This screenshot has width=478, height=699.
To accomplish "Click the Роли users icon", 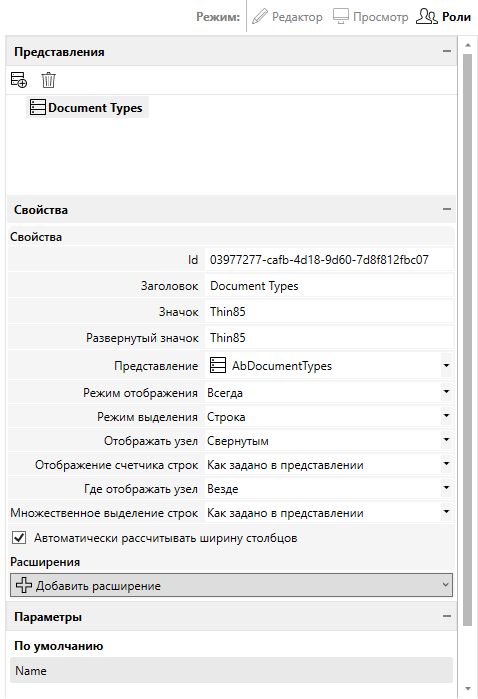I will click(426, 16).
